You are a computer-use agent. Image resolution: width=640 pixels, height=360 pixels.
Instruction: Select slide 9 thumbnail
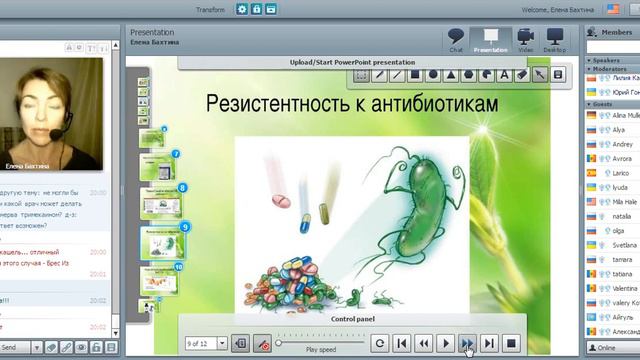pos(162,243)
